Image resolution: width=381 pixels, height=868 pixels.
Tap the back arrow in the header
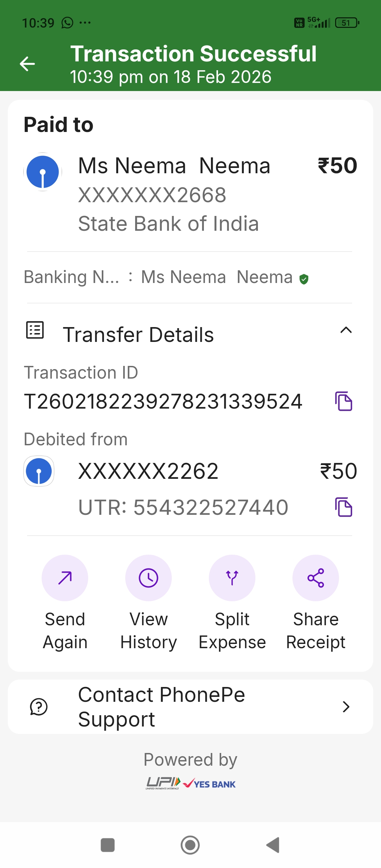click(x=27, y=64)
